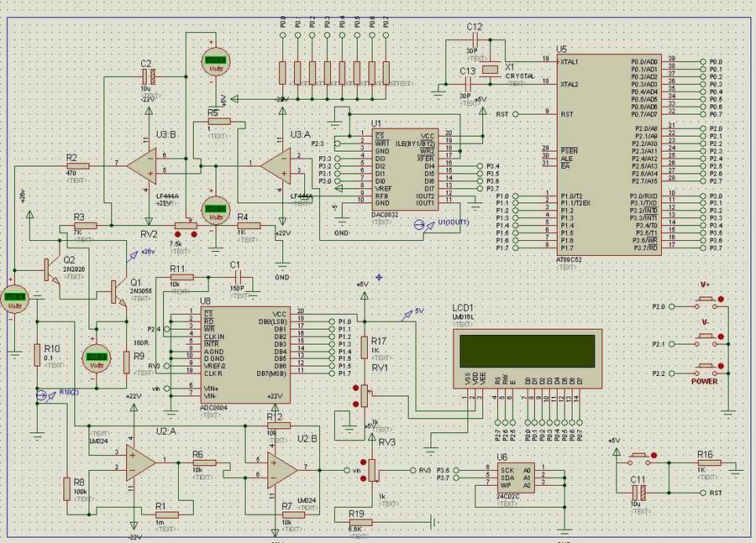The width and height of the screenshot is (756, 543).
Task: Toggle the POWER button latch dot
Action: point(721,366)
